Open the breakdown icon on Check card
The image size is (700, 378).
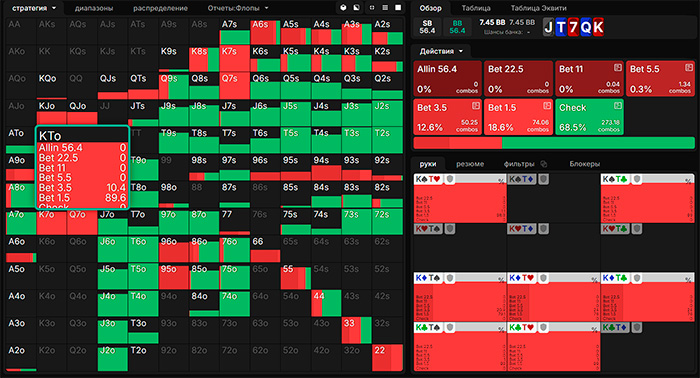pyautogui.click(x=618, y=106)
